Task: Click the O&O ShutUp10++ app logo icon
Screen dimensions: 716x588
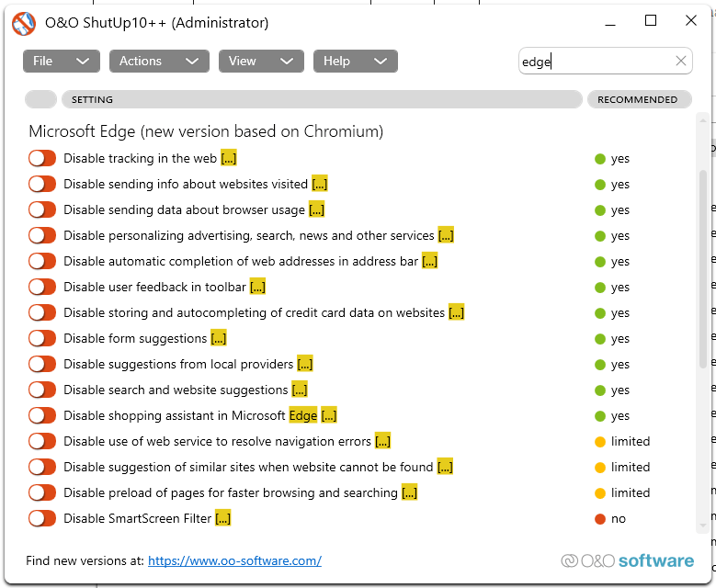Action: [24, 22]
